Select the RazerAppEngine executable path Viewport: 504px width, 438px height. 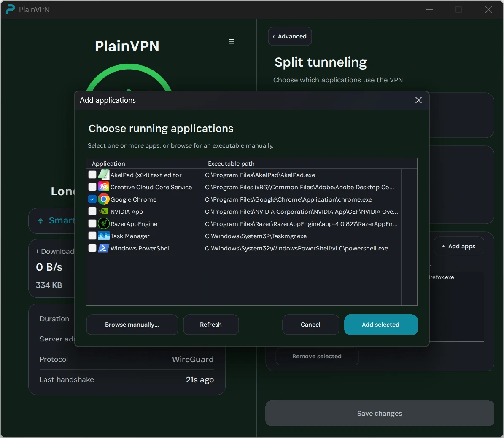301,224
